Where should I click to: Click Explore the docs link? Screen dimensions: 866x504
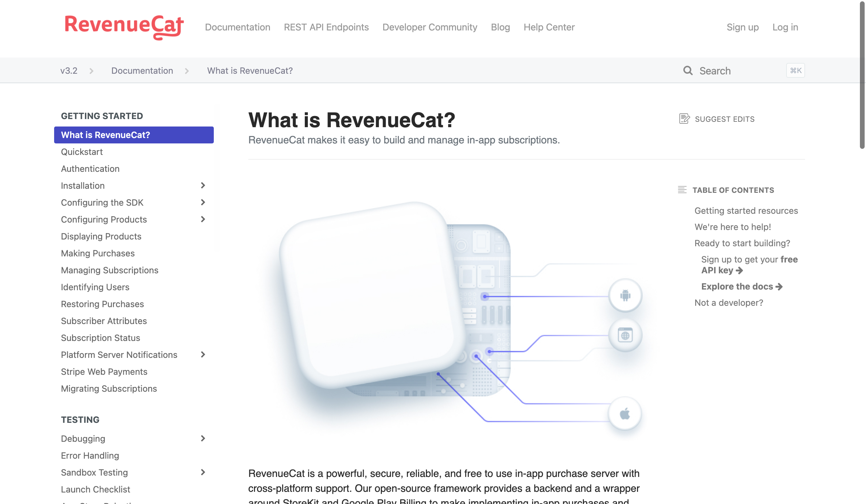tap(742, 286)
